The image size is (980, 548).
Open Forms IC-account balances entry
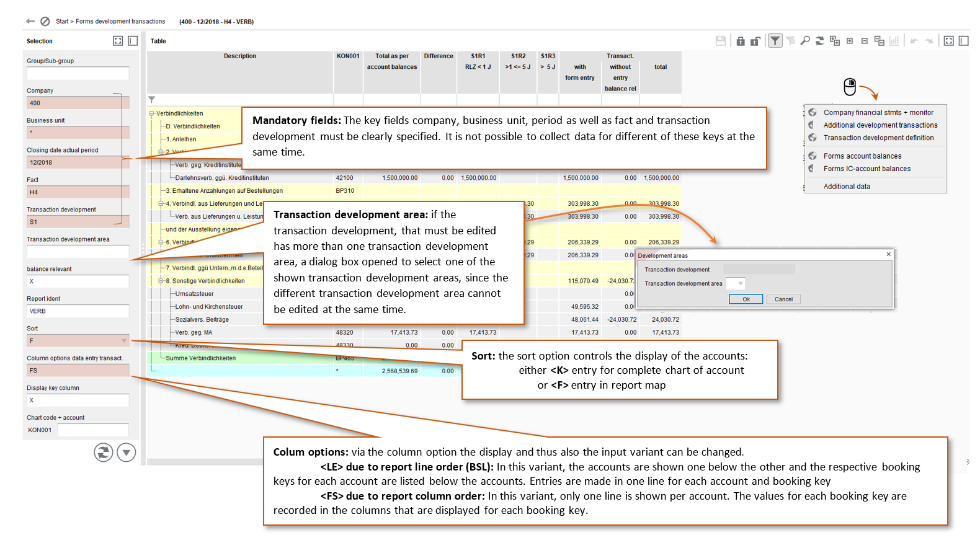[867, 169]
